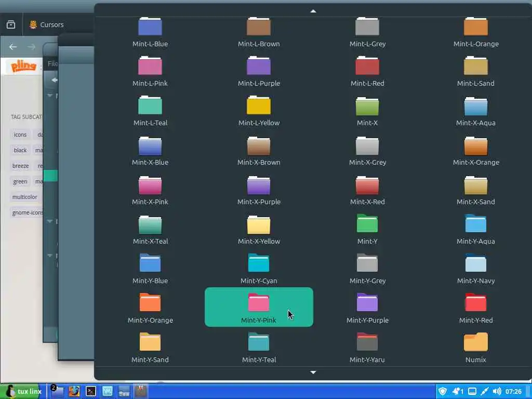This screenshot has height=399, width=532.
Task: Select the Numix icon theme
Action: pyautogui.click(x=476, y=347)
